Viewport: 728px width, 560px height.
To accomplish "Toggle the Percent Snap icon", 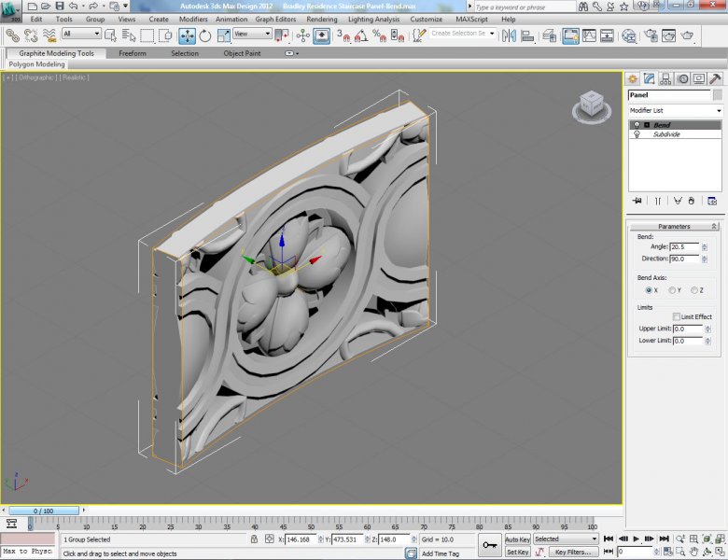I will tap(379, 35).
